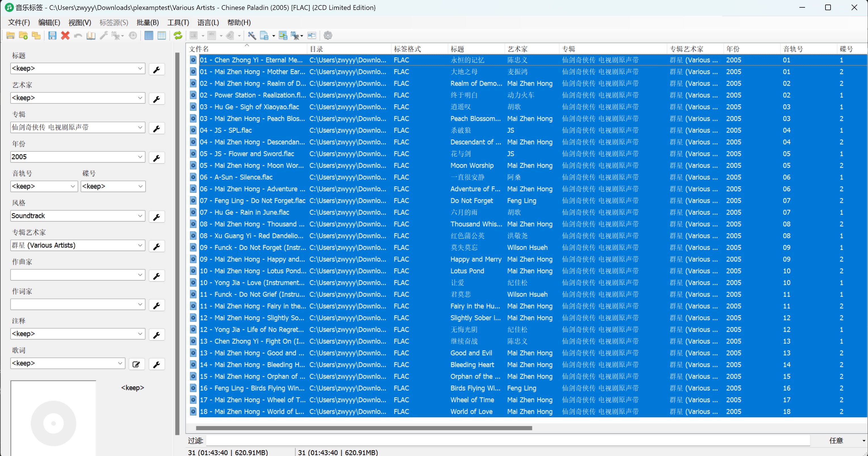
Task: Click the add folder icon with green plus
Action: pyautogui.click(x=23, y=35)
